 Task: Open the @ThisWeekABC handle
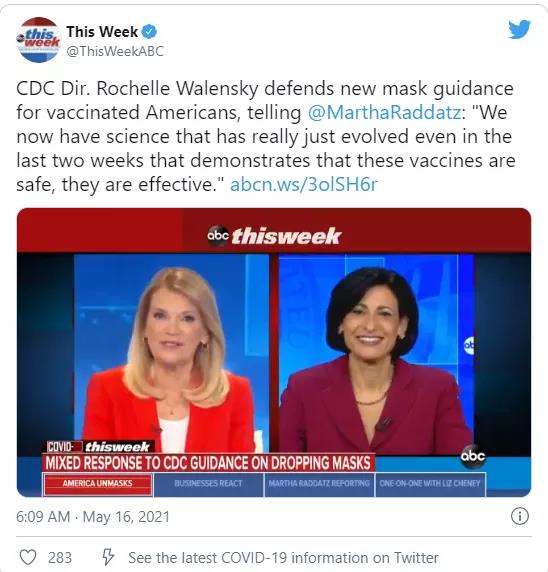(x=115, y=51)
